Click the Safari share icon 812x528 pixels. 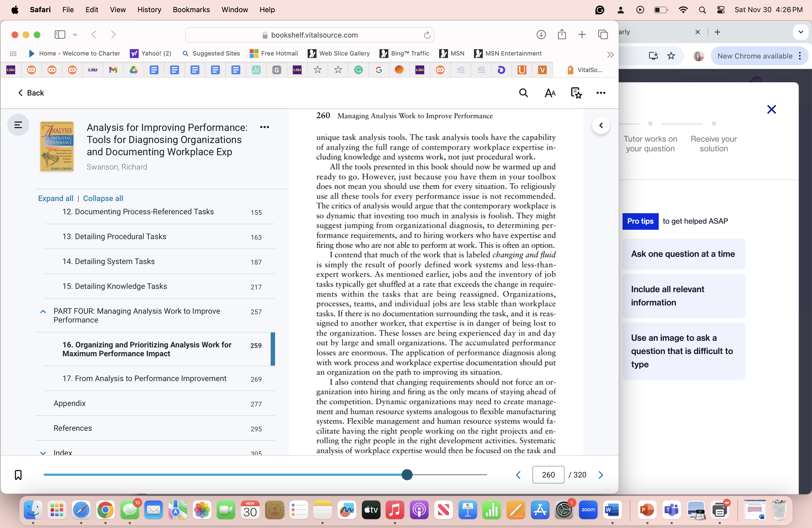561,35
